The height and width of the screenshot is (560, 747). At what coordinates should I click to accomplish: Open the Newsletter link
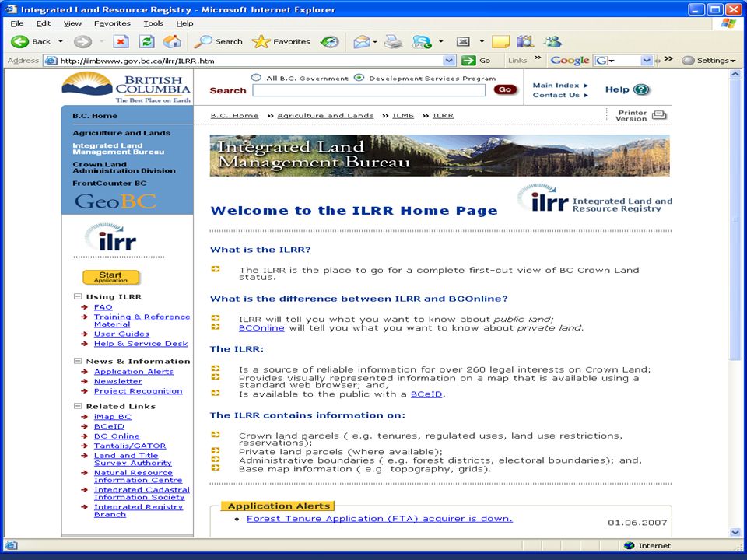118,381
